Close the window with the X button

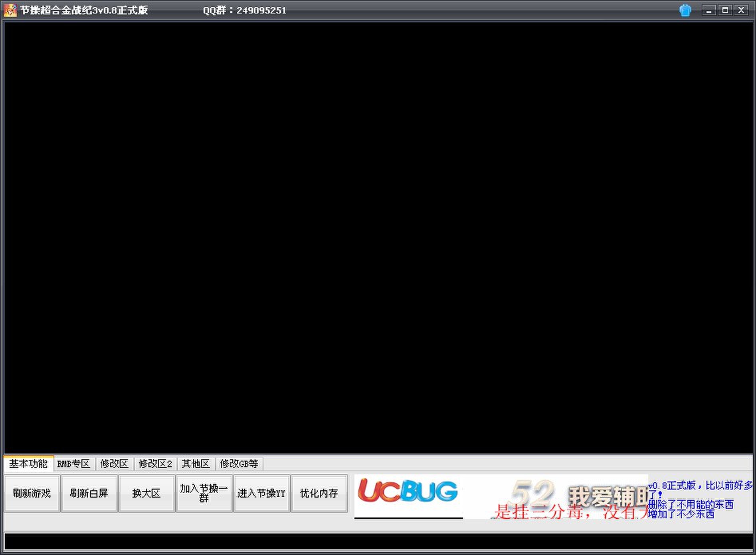point(741,10)
